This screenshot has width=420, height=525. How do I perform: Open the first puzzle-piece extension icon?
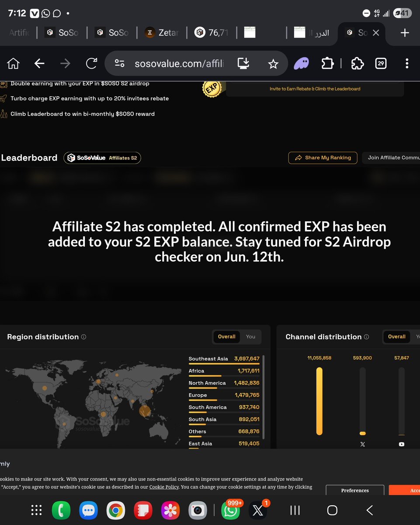pos(327,64)
